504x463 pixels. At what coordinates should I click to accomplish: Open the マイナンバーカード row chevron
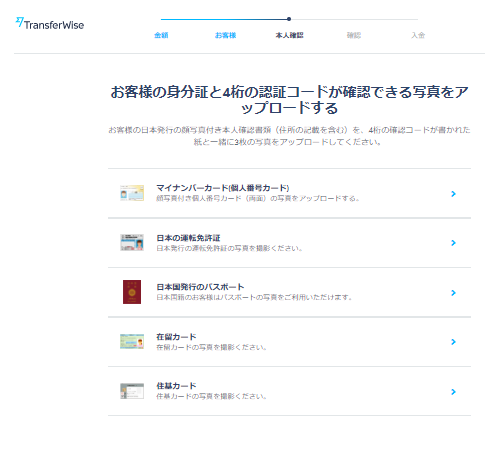pyautogui.click(x=453, y=194)
